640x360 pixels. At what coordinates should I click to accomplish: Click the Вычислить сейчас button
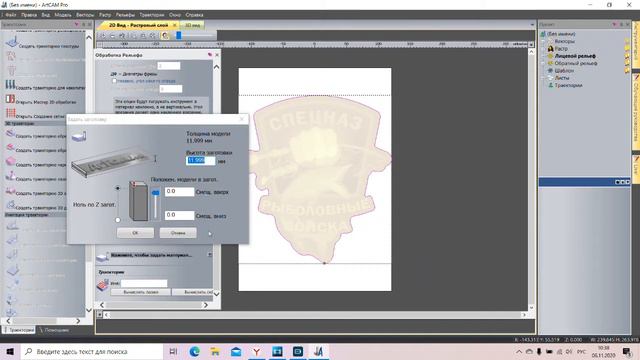click(x=193, y=292)
